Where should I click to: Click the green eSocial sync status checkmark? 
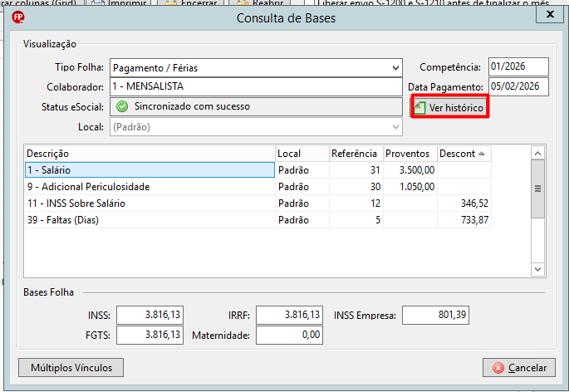(122, 106)
